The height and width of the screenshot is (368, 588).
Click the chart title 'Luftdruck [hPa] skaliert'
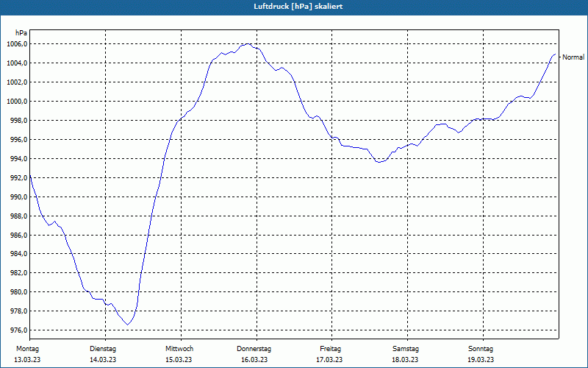click(x=298, y=7)
